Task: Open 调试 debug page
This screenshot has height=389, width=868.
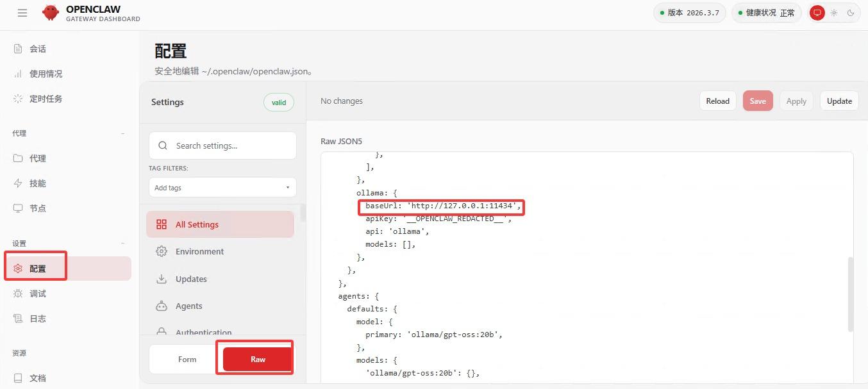Action: [x=37, y=294]
